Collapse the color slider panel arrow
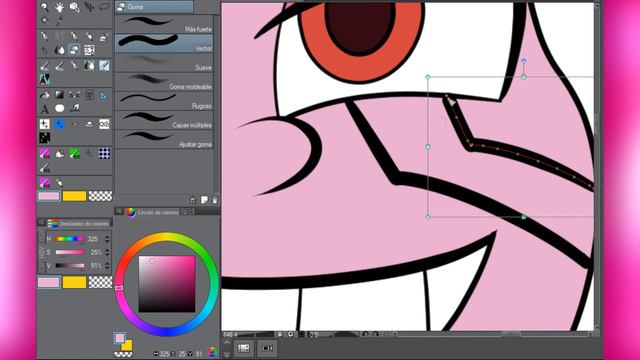The width and height of the screenshot is (640, 360). pos(41,223)
